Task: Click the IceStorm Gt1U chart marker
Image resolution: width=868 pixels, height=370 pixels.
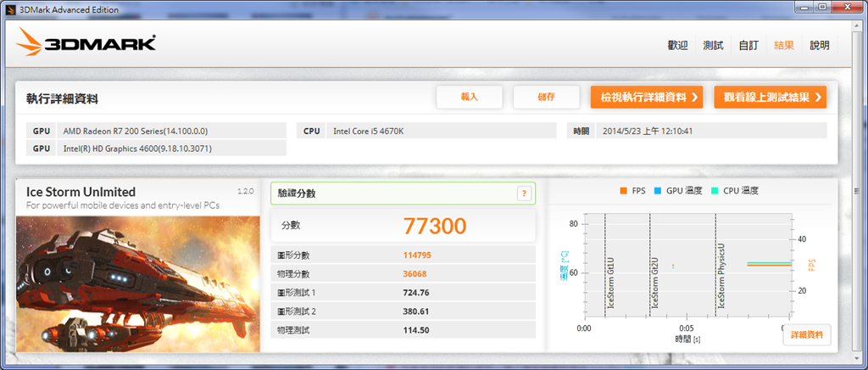Action: pyautogui.click(x=610, y=282)
